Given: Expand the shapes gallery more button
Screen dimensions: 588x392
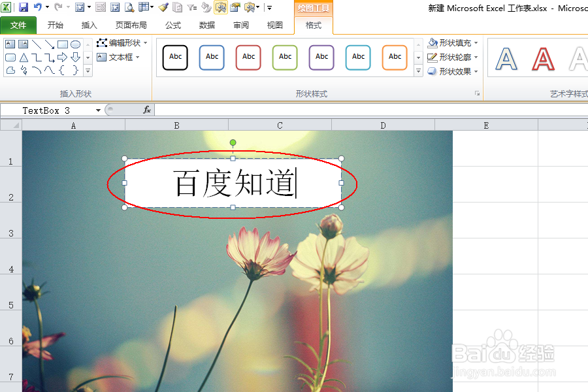Looking at the screenshot, I should pos(88,71).
